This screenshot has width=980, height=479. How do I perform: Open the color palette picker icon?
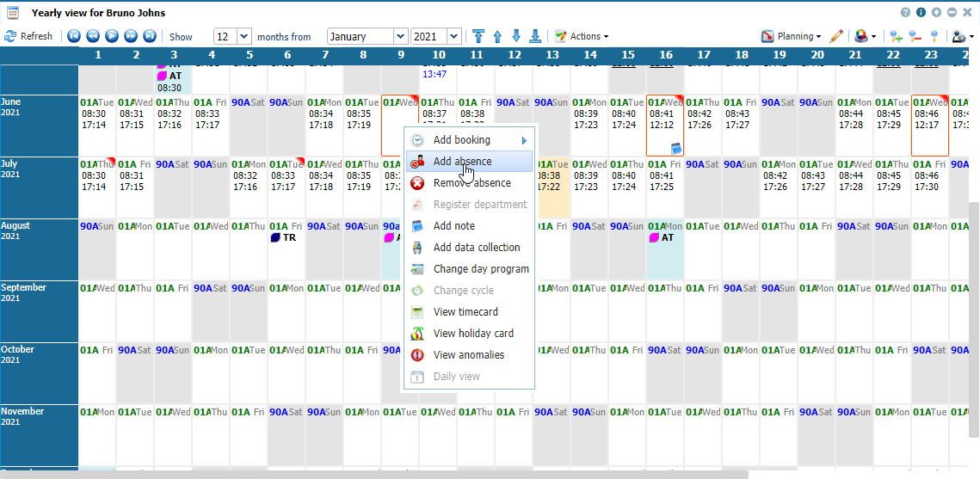tap(861, 36)
